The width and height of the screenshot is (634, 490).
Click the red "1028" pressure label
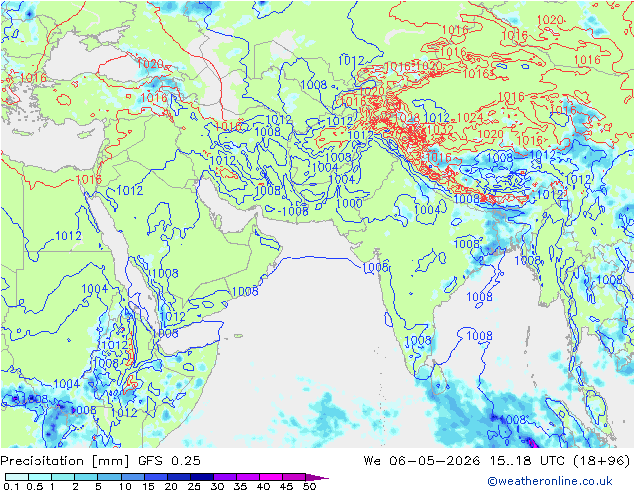point(407,118)
